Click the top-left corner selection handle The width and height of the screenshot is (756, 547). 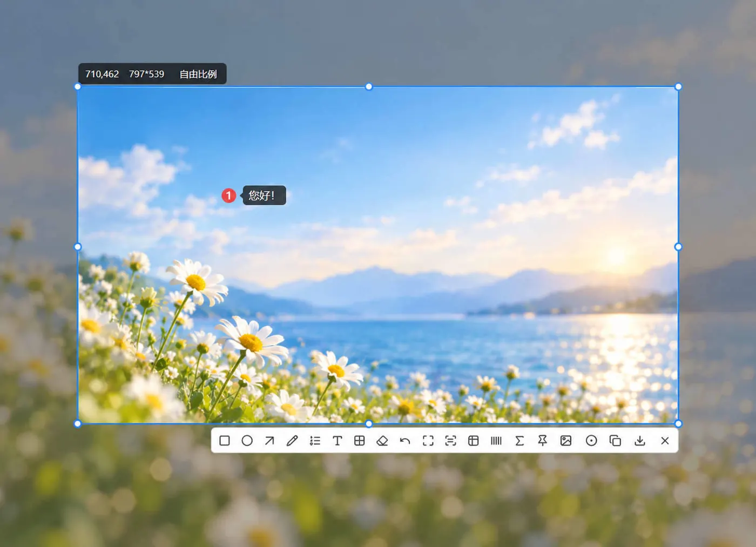tap(78, 86)
